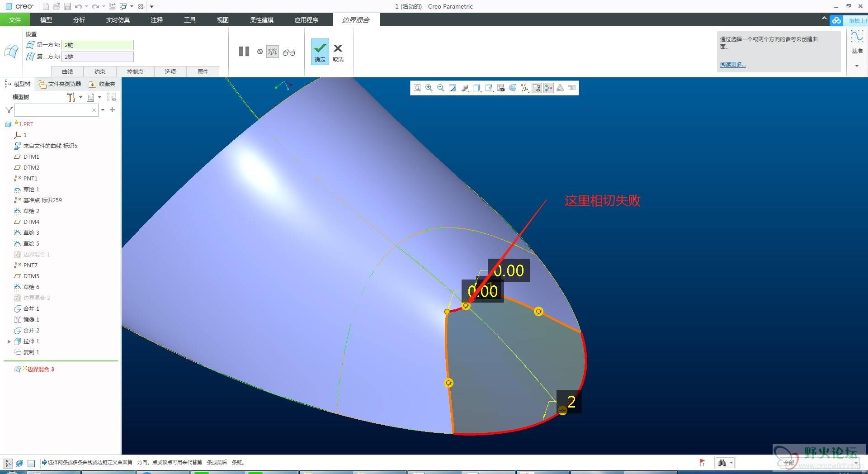Screen dimensions: 868x474
Task: Open the Windows list dropdown arrow
Action: (132, 6)
